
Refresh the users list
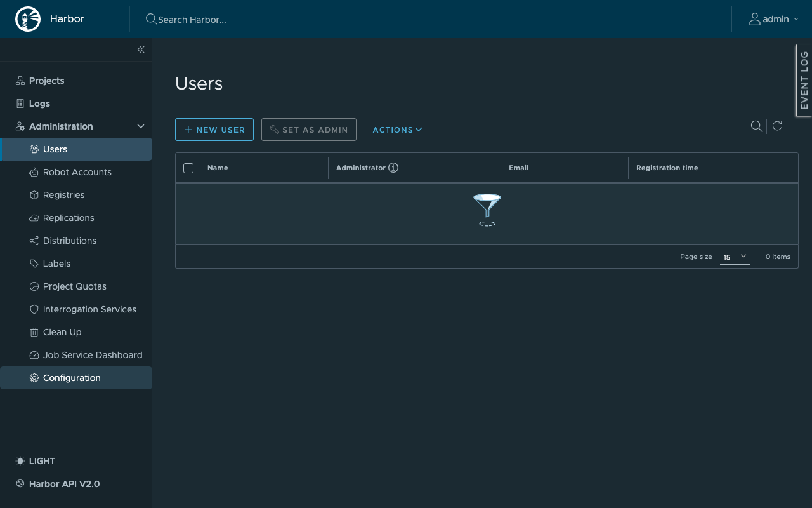777,126
